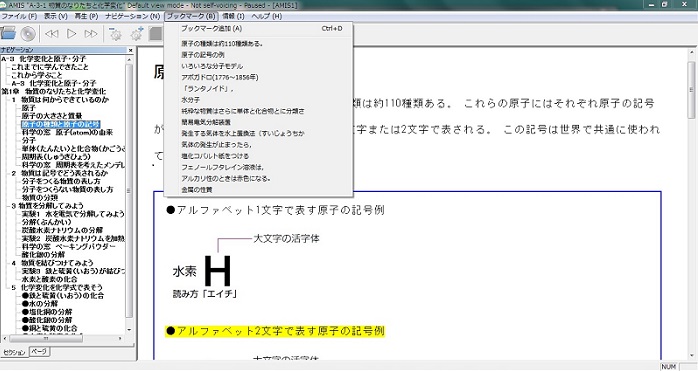Select tree item 分子をつくる物質の表し方

tap(61, 181)
